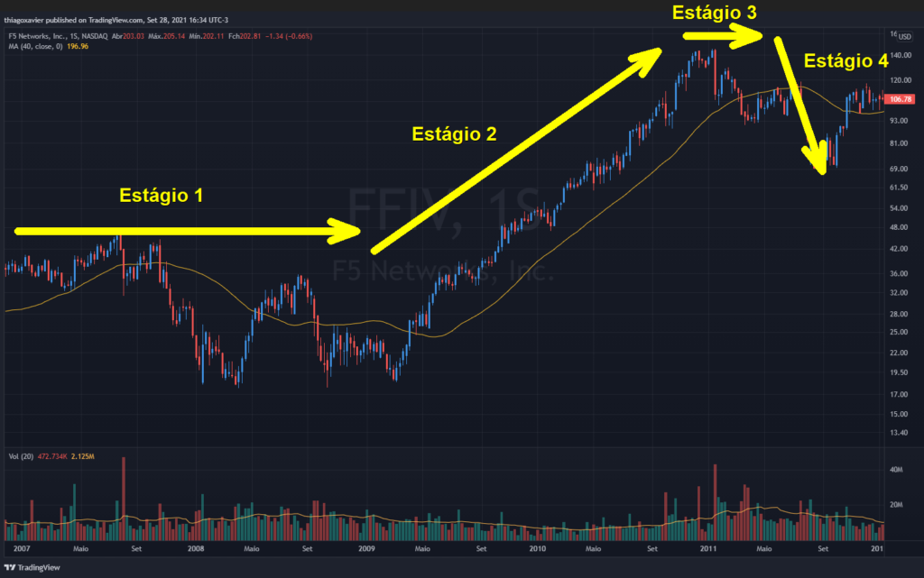Click the 69.00 price axis label
This screenshot has width=924, height=578.
900,169
